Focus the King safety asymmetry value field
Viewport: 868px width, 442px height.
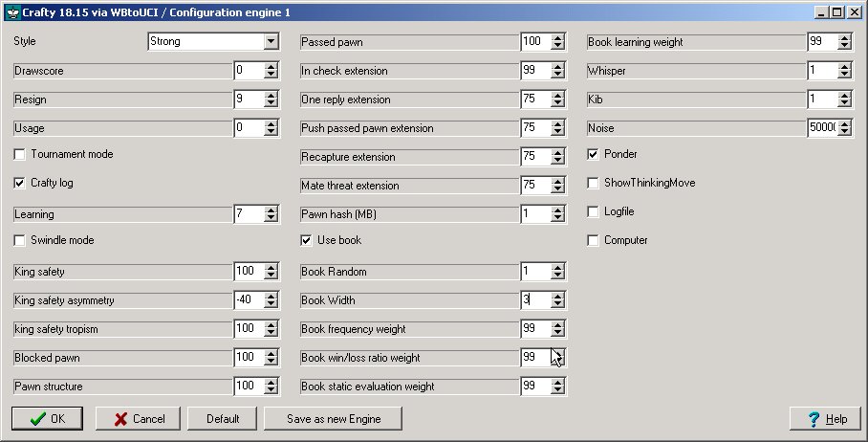(249, 300)
